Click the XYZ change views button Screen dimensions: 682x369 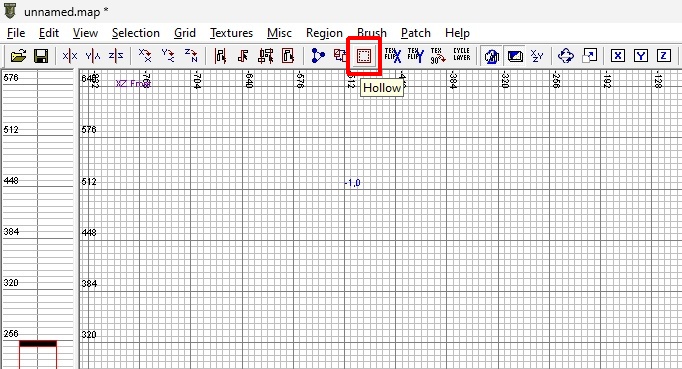tap(537, 56)
